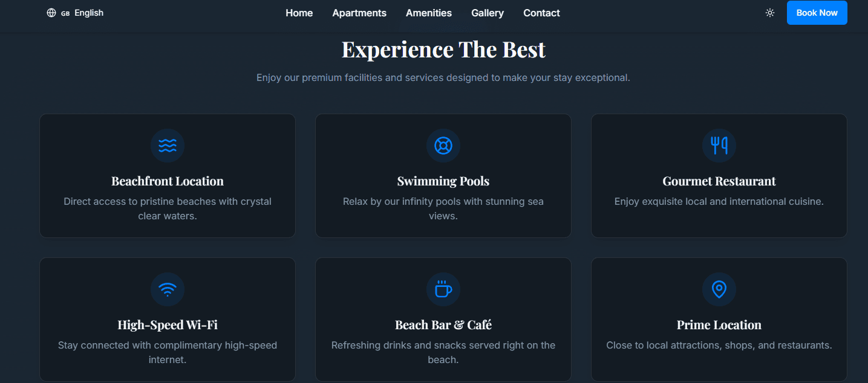Click the waves icon above Beachfront Location
Viewport: 868px width, 383px height.
tap(168, 146)
